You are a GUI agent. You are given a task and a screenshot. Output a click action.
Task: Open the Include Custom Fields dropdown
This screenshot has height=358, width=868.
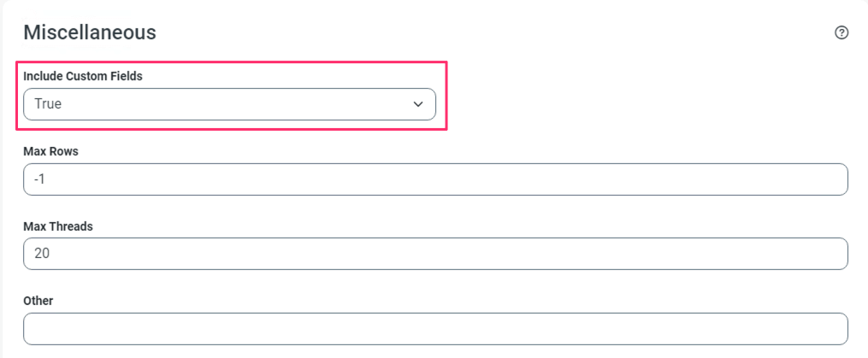[x=229, y=104]
